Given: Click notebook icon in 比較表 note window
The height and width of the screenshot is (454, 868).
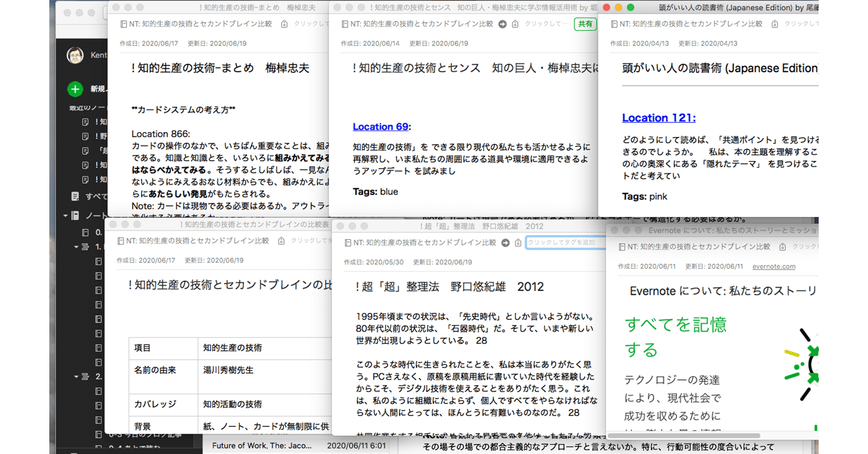Looking at the screenshot, I should (x=120, y=241).
